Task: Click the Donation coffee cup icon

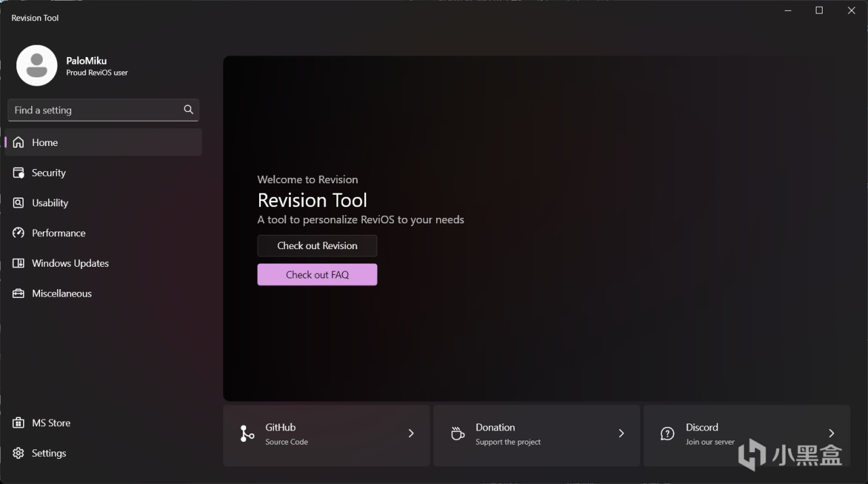Action: pos(458,434)
